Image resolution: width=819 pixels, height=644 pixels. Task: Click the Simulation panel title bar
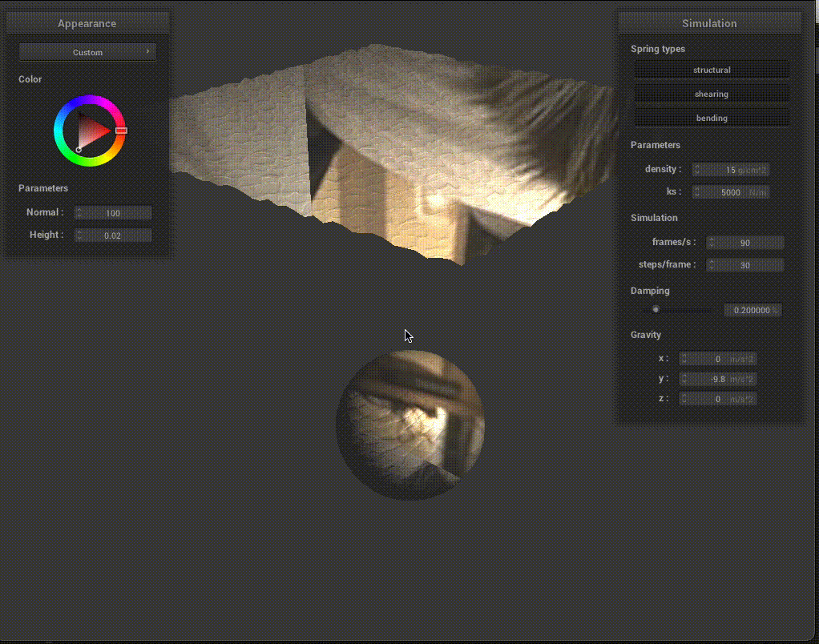coord(709,24)
